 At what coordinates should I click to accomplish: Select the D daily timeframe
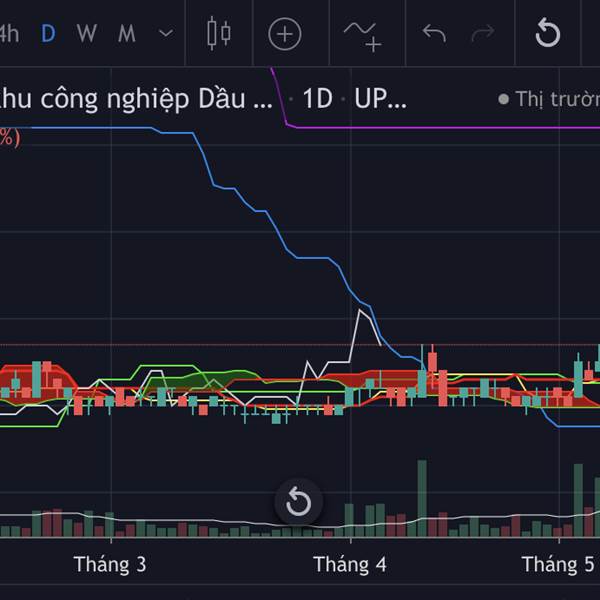[x=48, y=34]
